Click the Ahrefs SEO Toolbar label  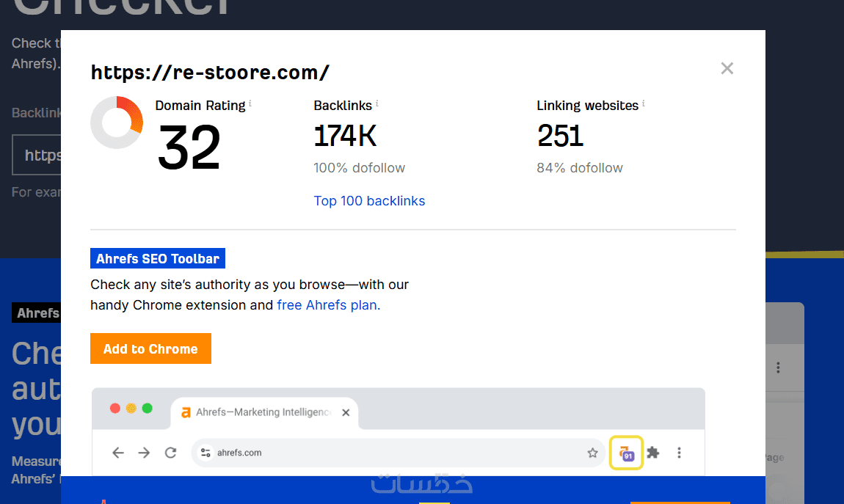[158, 258]
